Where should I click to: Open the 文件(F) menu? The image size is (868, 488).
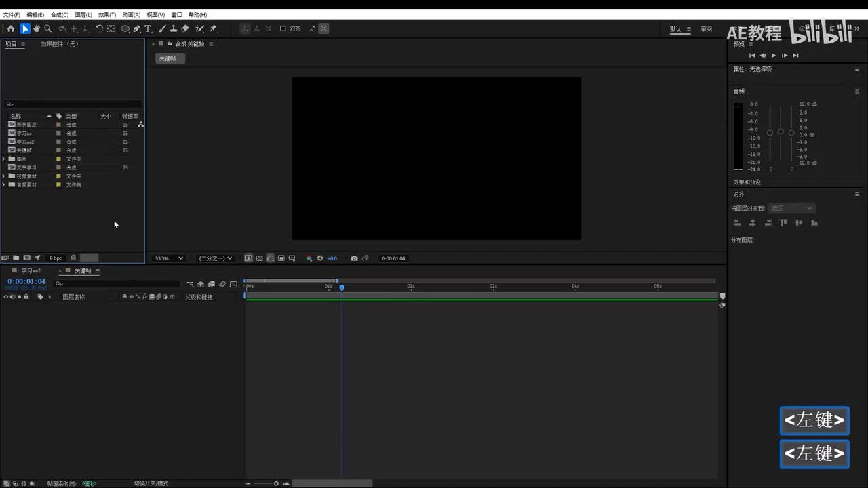click(12, 14)
